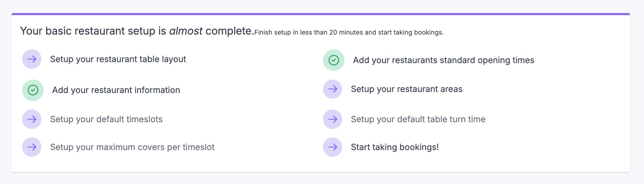Click the italic word almost in heading
Image resolution: width=644 pixels, height=184 pixels.
coord(186,31)
